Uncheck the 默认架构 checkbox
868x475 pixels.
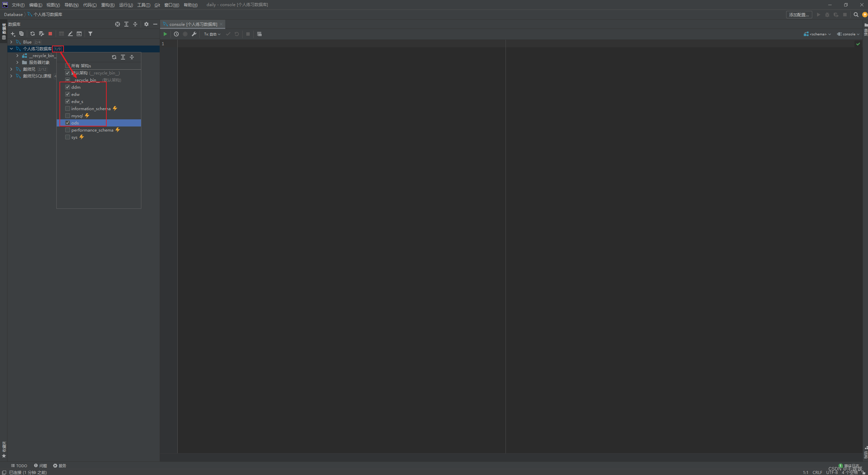coord(68,73)
